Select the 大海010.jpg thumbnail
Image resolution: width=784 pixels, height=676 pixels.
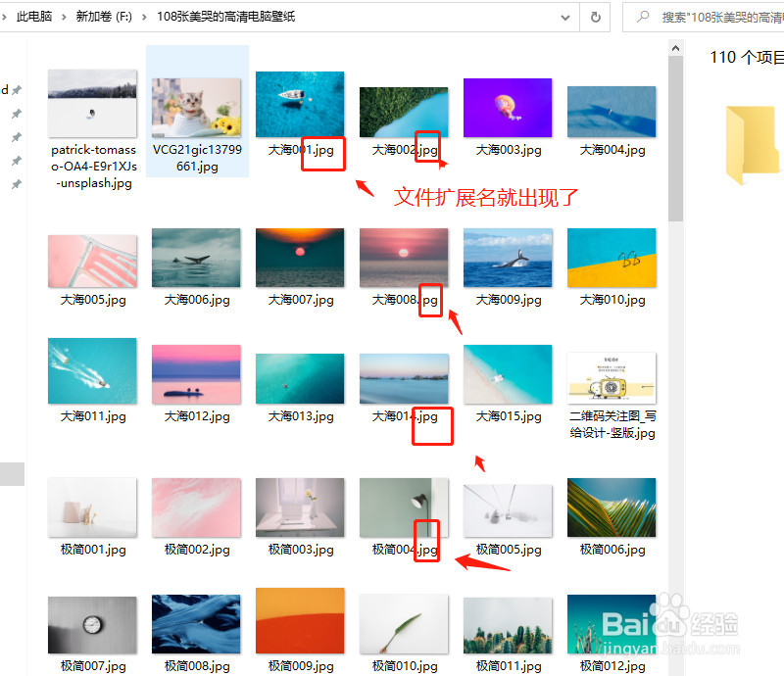612,258
